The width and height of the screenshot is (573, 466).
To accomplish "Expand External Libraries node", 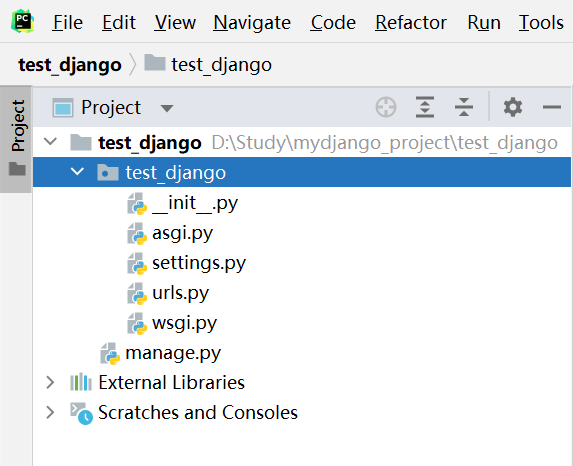I will tap(50, 382).
